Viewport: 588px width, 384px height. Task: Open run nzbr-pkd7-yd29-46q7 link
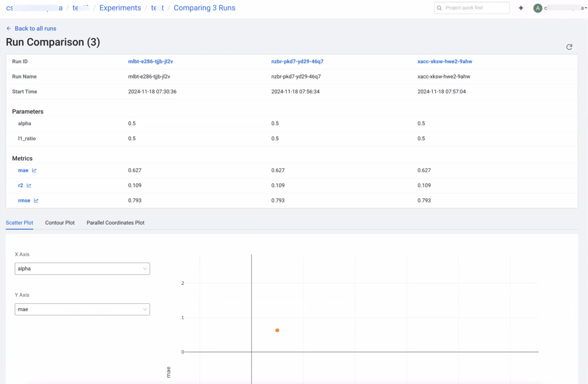[x=297, y=61]
